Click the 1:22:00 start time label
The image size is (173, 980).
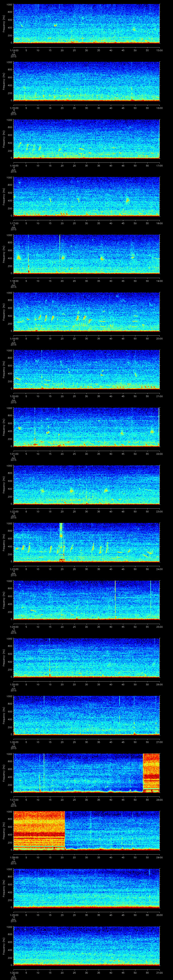click(x=14, y=511)
